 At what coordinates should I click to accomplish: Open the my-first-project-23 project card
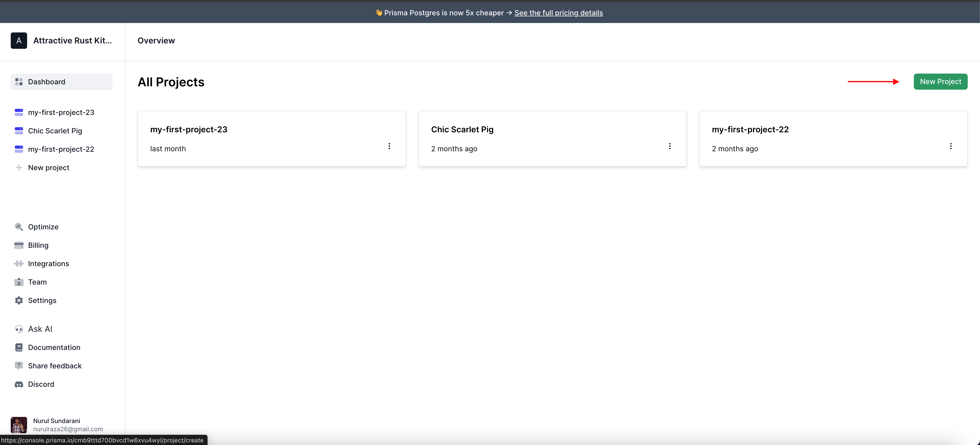272,138
